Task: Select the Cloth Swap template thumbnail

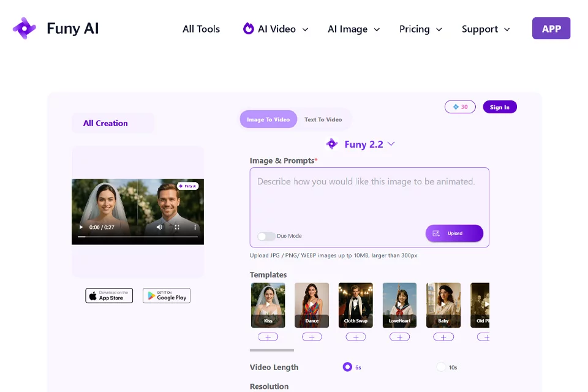Action: point(356,305)
